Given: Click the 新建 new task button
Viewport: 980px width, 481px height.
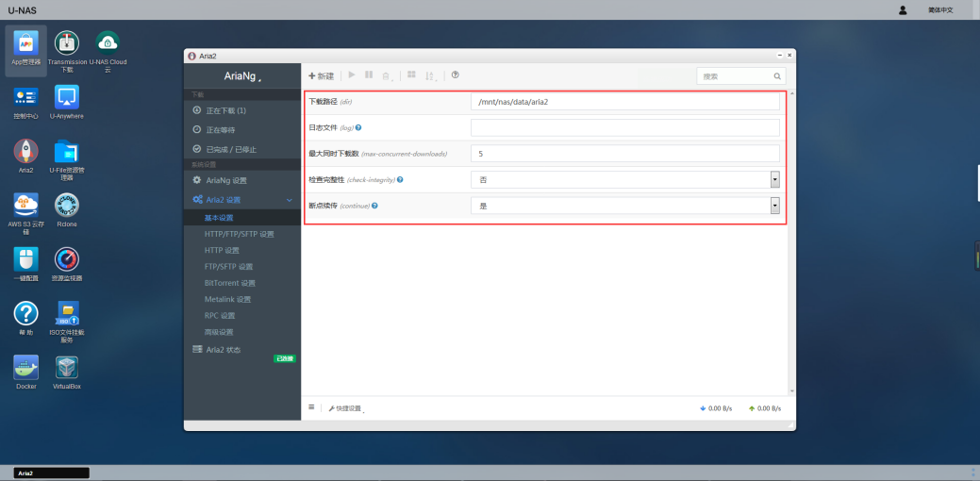Looking at the screenshot, I should pos(322,76).
